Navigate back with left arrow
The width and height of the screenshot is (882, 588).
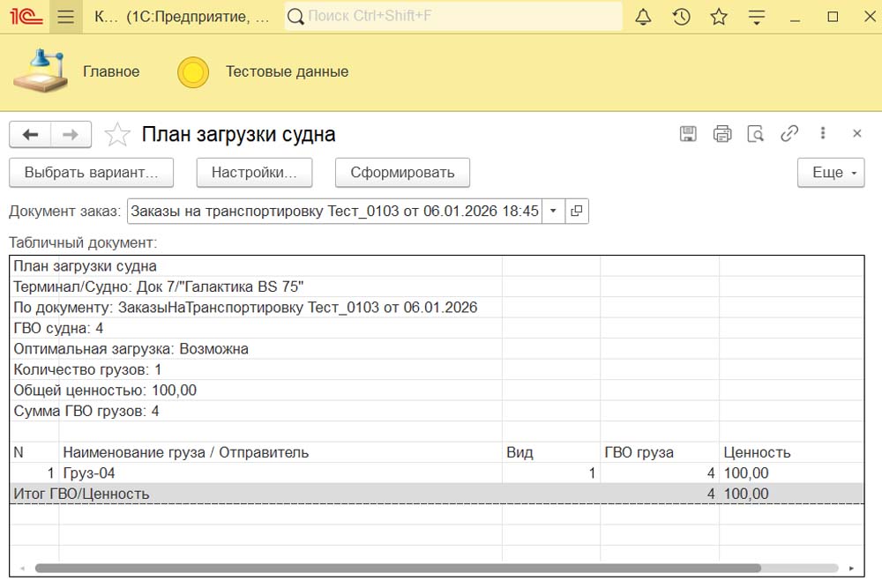31,135
